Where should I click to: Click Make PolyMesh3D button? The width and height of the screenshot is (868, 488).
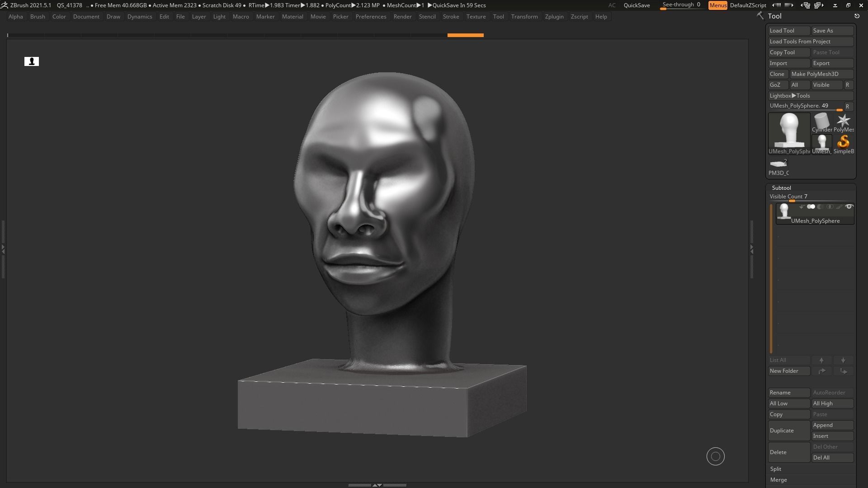coord(821,74)
